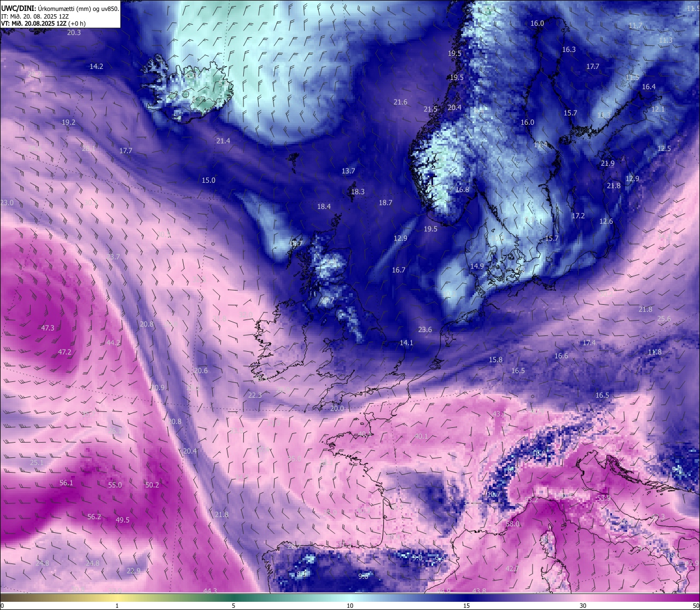Click the 58.0 value near the French Riviera
The image size is (700, 610).
click(x=512, y=524)
